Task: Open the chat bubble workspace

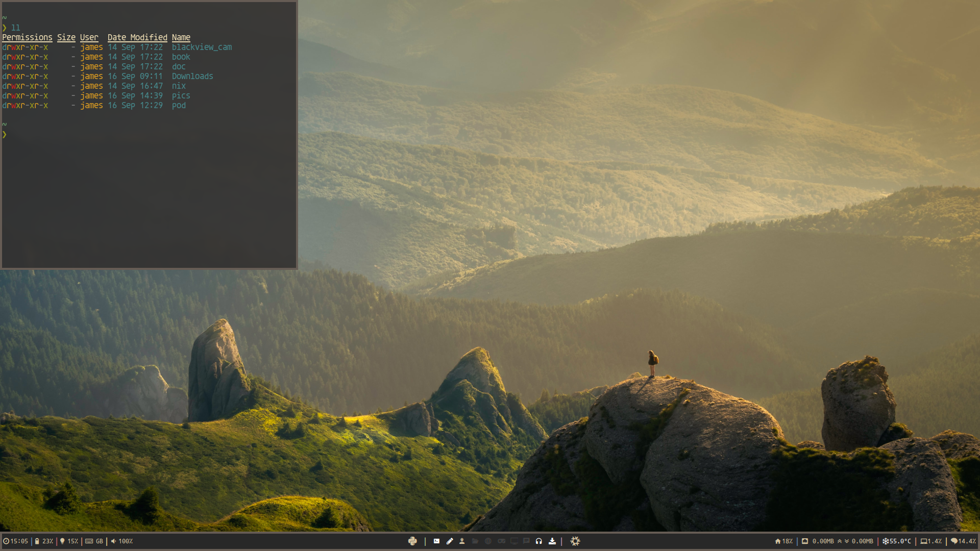Action: [526, 541]
